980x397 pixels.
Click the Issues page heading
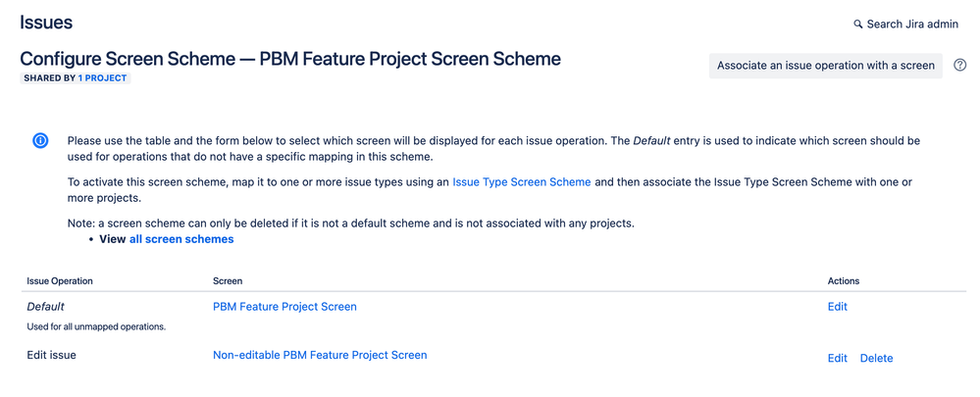pyautogui.click(x=46, y=23)
